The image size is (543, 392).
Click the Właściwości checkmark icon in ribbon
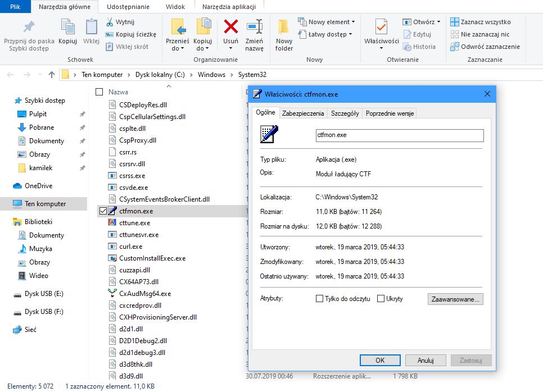pyautogui.click(x=381, y=26)
